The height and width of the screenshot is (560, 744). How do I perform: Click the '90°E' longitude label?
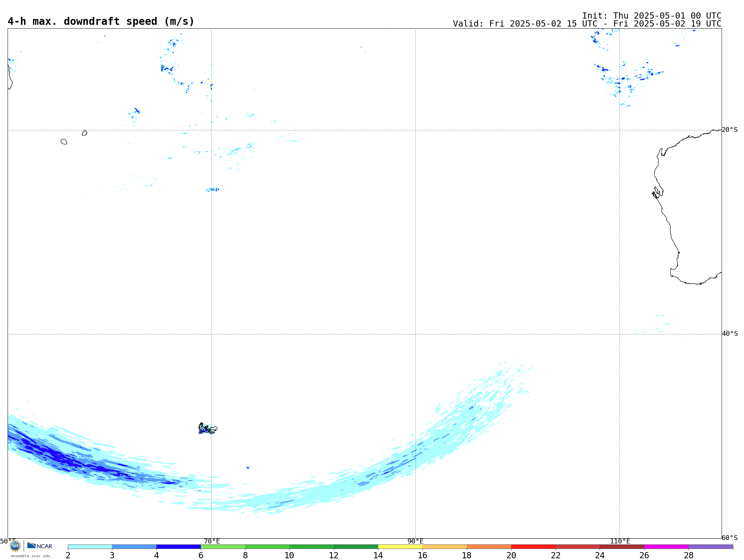pyautogui.click(x=415, y=541)
